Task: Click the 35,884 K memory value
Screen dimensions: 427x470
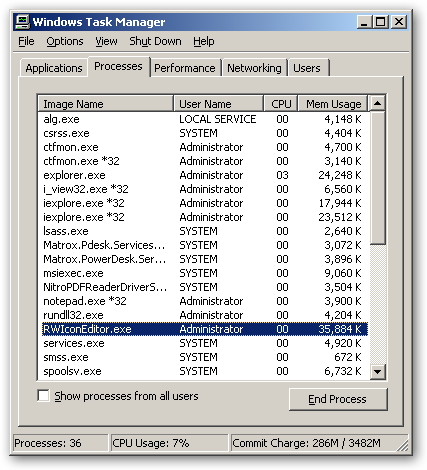Action: click(340, 329)
